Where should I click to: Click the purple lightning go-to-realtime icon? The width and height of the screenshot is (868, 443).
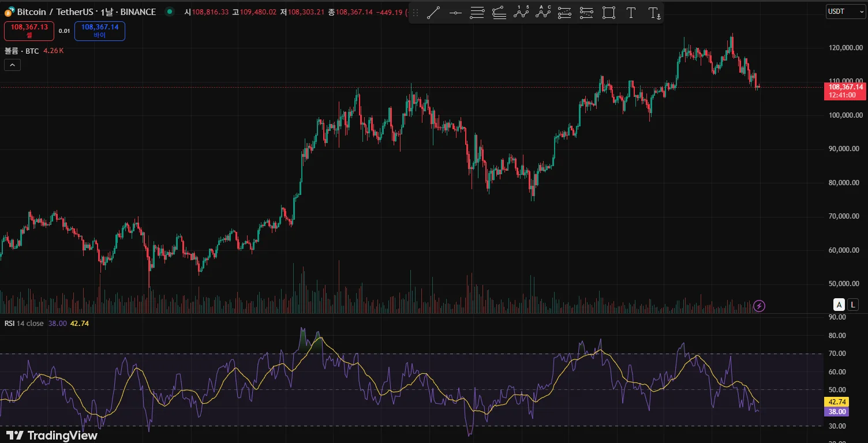click(x=759, y=306)
